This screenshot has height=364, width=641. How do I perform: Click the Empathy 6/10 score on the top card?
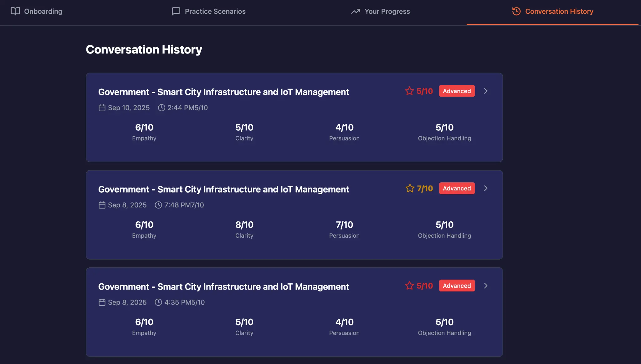144,131
